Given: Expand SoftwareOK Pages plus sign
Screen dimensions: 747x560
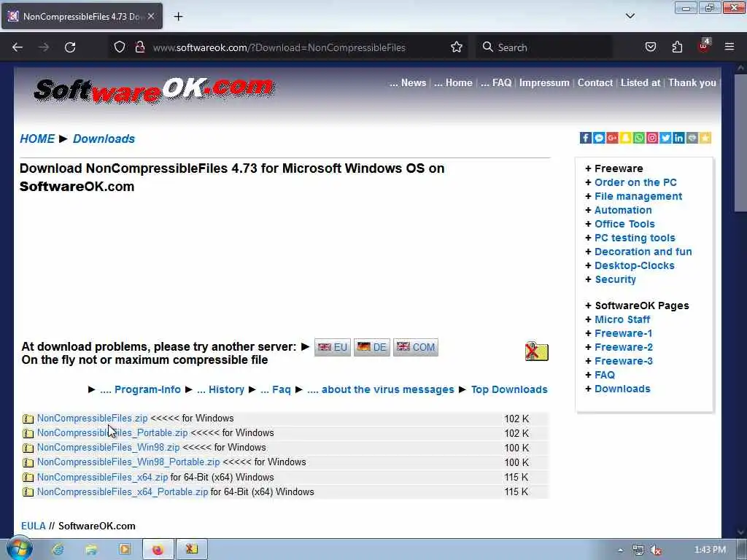Looking at the screenshot, I should point(589,306).
